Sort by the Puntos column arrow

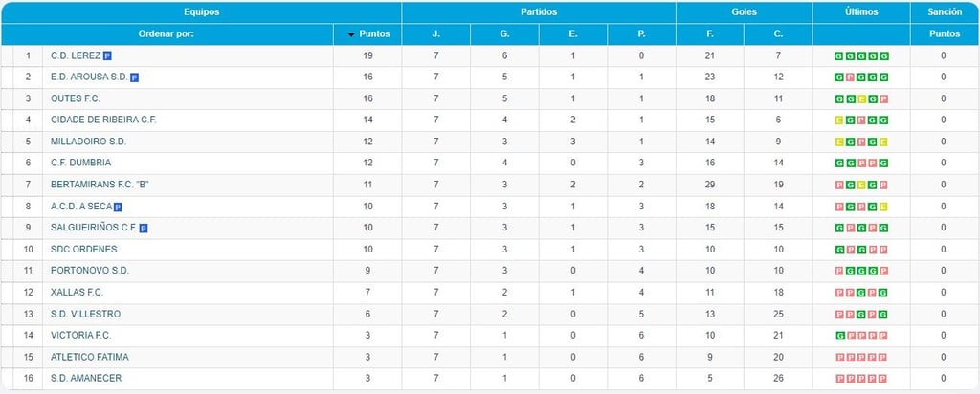[352, 34]
